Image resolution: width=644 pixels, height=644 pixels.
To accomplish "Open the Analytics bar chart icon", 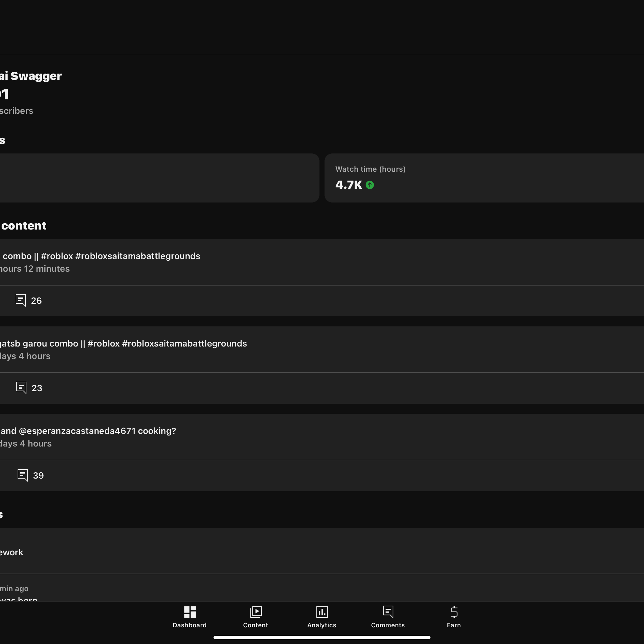I will [322, 612].
